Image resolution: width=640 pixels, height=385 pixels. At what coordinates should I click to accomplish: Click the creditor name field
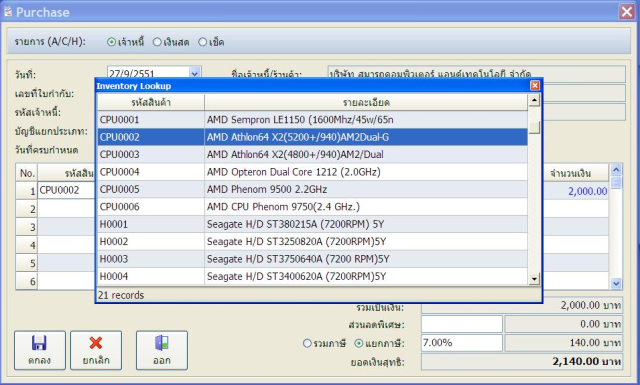pos(476,74)
